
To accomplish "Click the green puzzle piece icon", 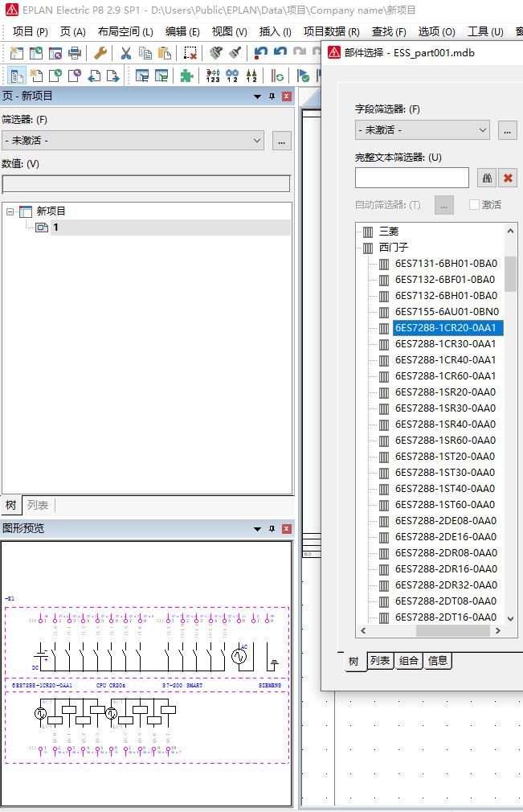I will 186,76.
